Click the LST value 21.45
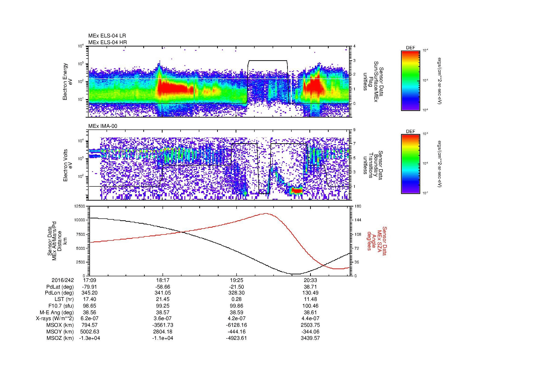Image resolution: width=555 pixels, height=392 pixels. point(163,300)
